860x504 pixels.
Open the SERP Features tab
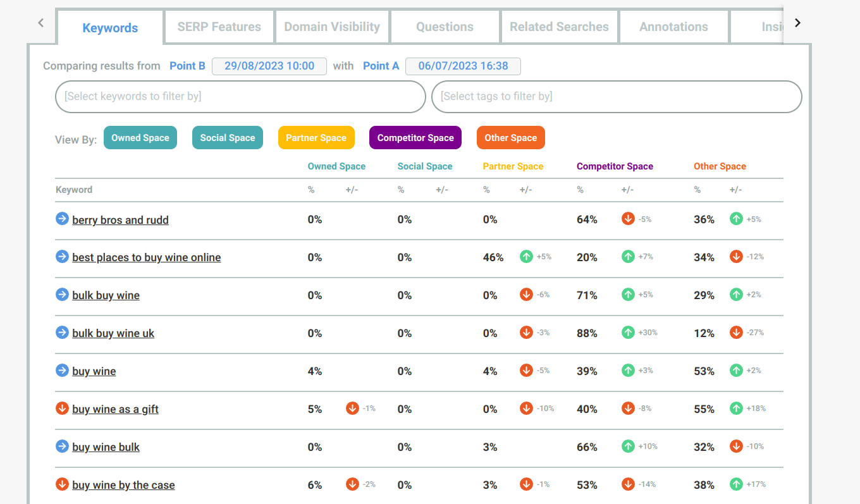click(x=219, y=27)
